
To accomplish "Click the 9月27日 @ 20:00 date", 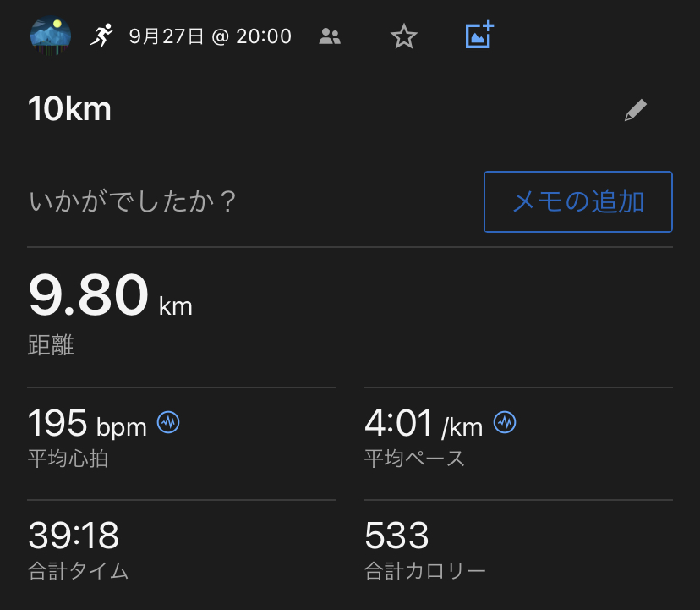I will 211,36.
